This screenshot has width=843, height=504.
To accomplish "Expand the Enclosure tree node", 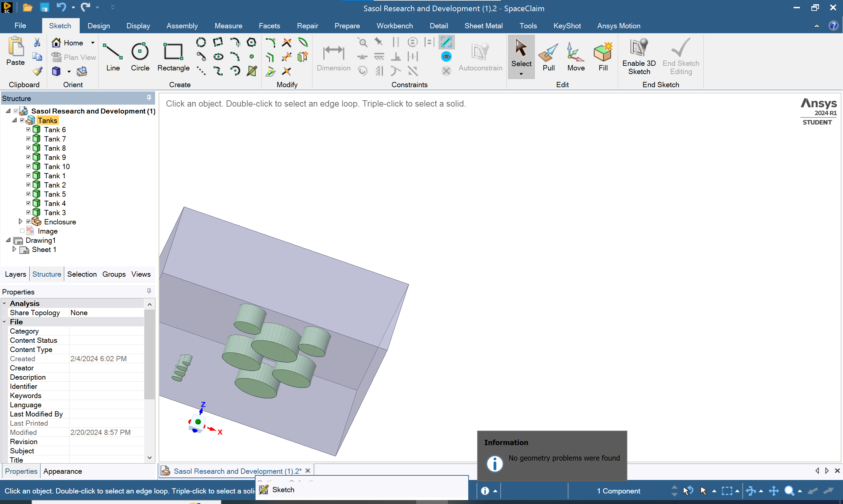I will click(20, 221).
